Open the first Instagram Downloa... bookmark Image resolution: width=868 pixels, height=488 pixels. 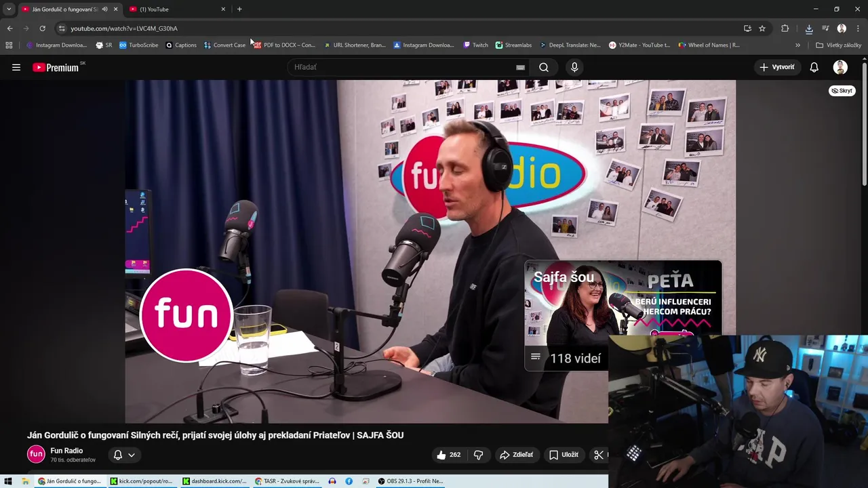pyautogui.click(x=57, y=45)
